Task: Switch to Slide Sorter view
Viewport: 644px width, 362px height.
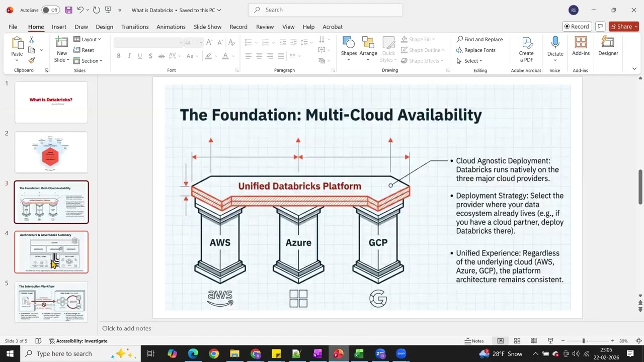Action: (517, 341)
